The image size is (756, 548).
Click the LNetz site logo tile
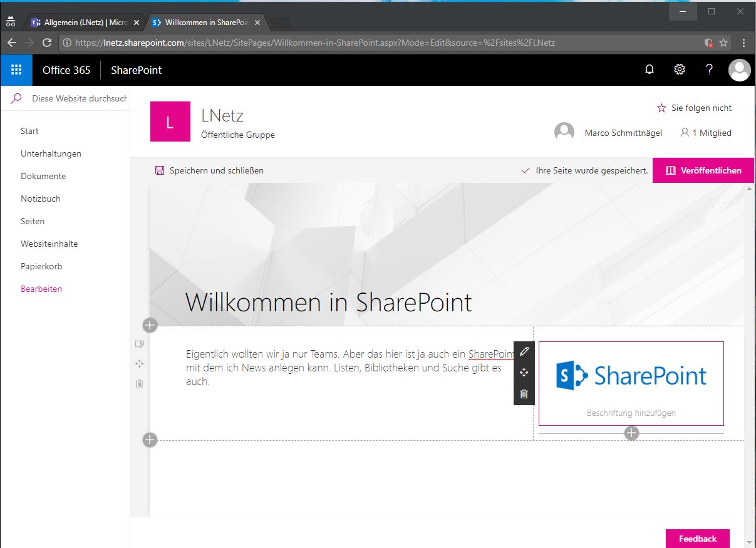click(170, 121)
